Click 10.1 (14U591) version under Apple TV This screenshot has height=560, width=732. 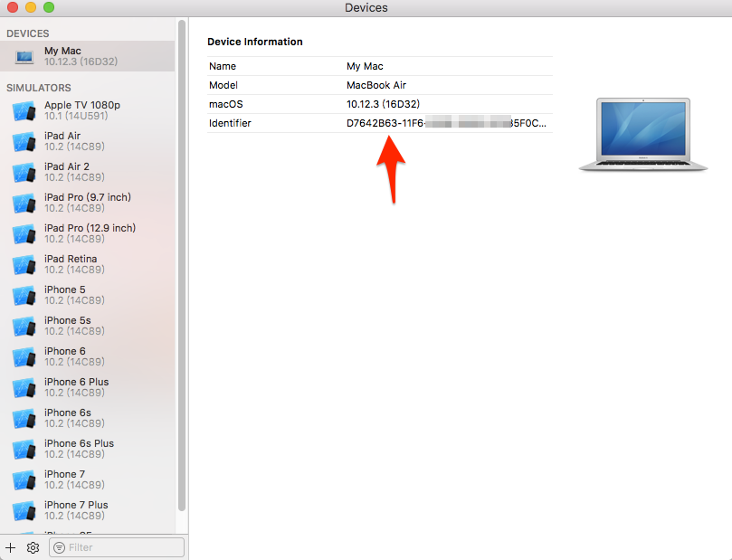[76, 116]
